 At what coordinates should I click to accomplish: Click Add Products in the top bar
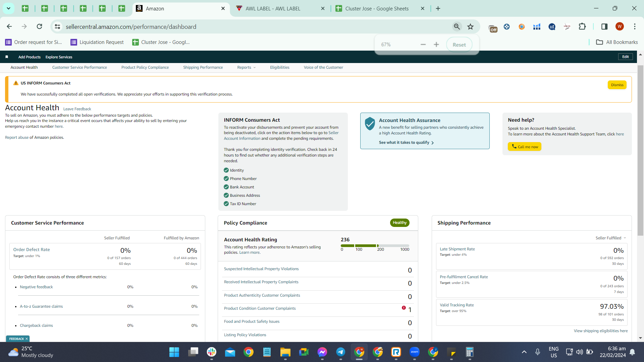coord(30,57)
